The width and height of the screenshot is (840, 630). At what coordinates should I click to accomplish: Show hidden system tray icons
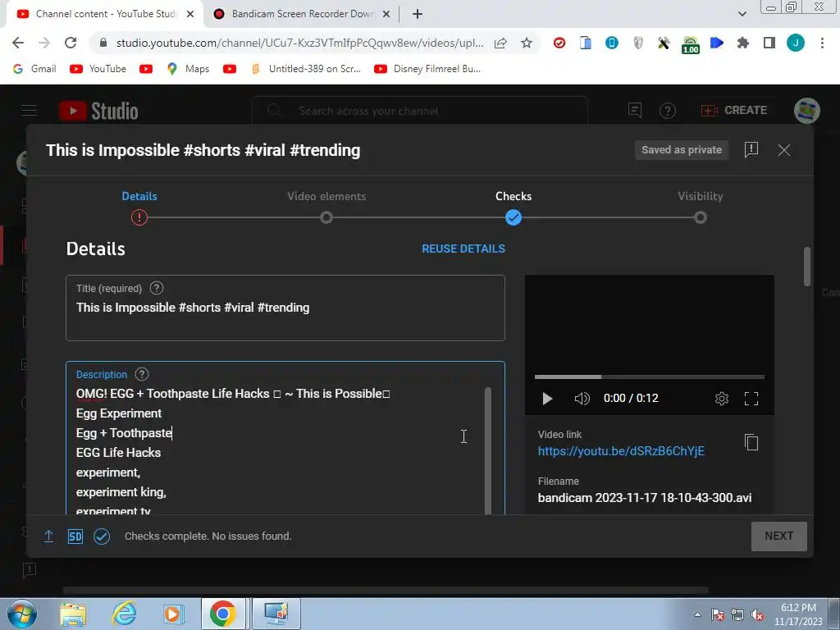pos(697,614)
